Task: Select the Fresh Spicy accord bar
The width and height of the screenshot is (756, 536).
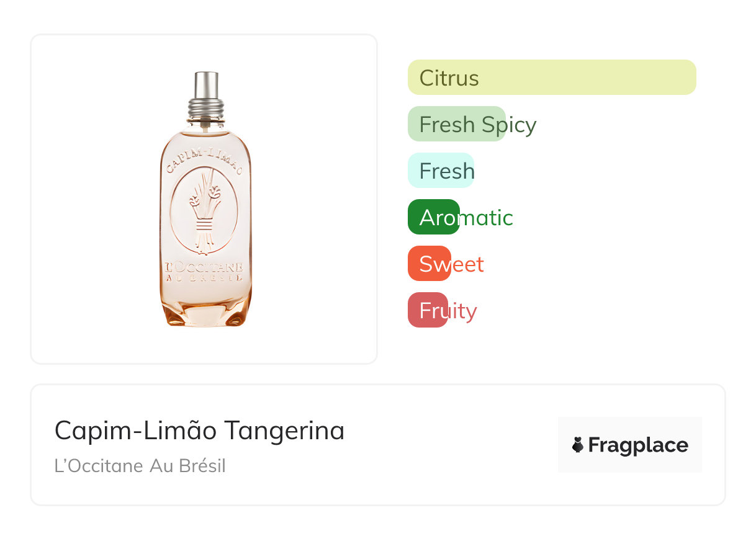Action: [x=456, y=124]
